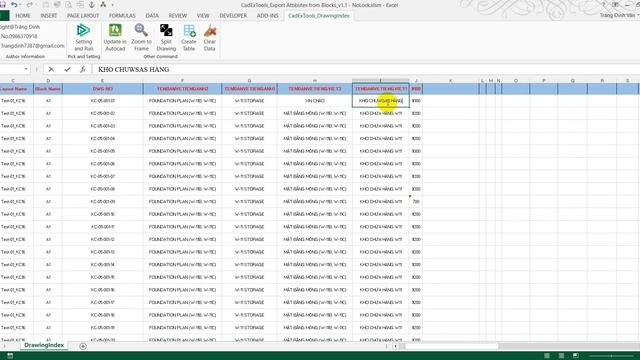Click the Create Table icon
This screenshot has height=360, width=640.
189,30
